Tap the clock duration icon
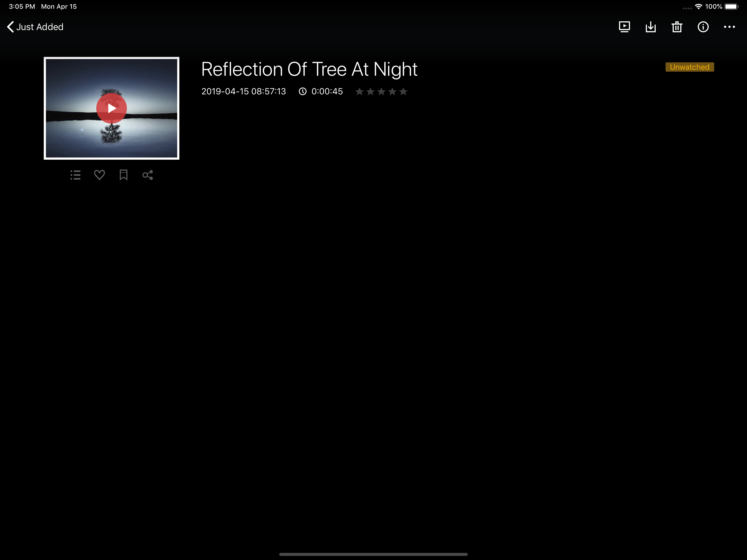 click(303, 92)
